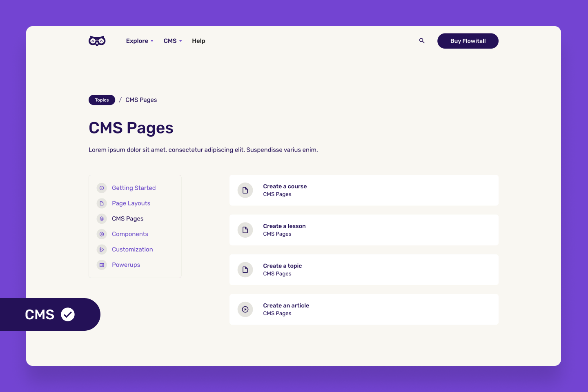Expand the Explore dropdown menu

point(137,41)
